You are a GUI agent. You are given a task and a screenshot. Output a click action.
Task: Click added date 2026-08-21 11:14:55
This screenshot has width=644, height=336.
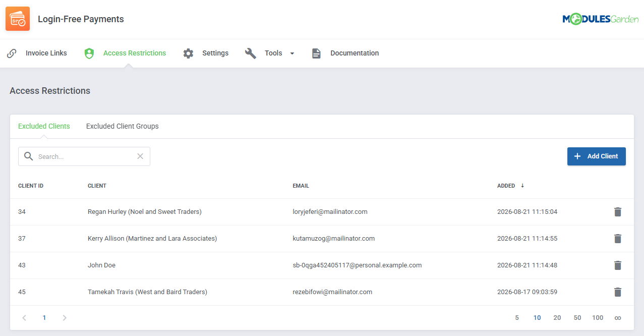[x=527, y=239]
